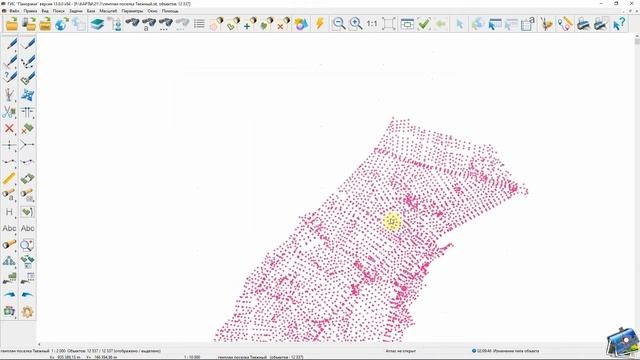Click the polygon selection with moon icon
640x360 pixels.
(x=233, y=24)
